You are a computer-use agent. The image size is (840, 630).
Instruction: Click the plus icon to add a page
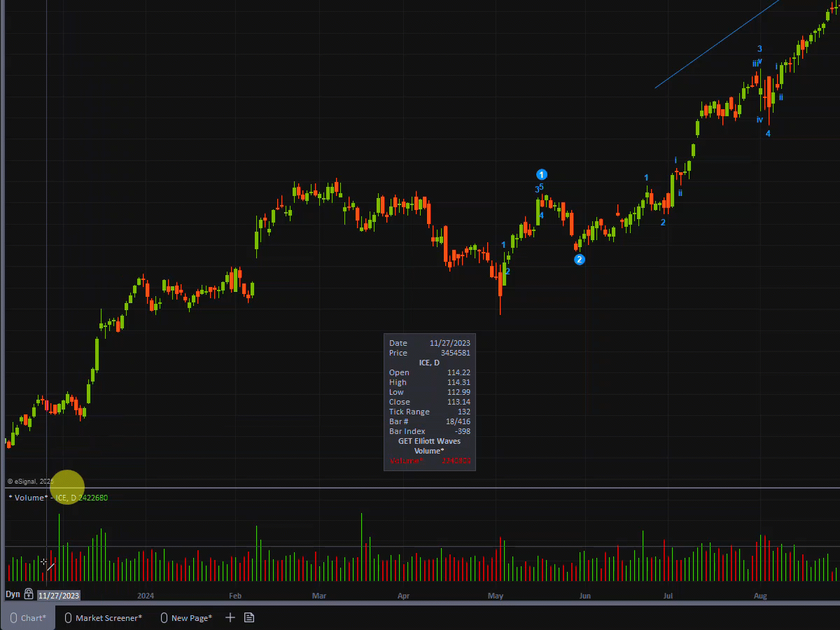point(230,617)
